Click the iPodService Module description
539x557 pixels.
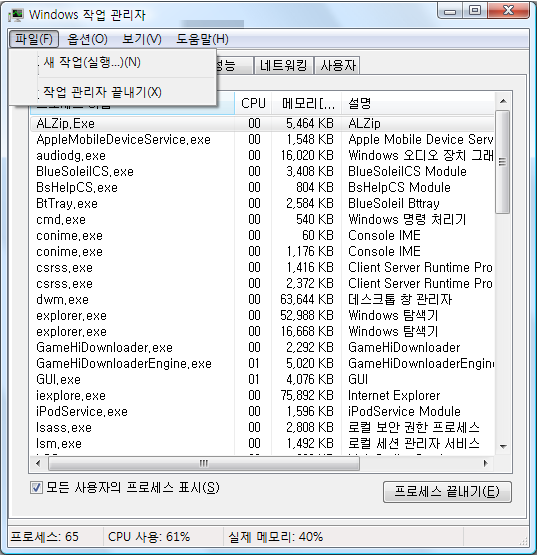(x=404, y=411)
